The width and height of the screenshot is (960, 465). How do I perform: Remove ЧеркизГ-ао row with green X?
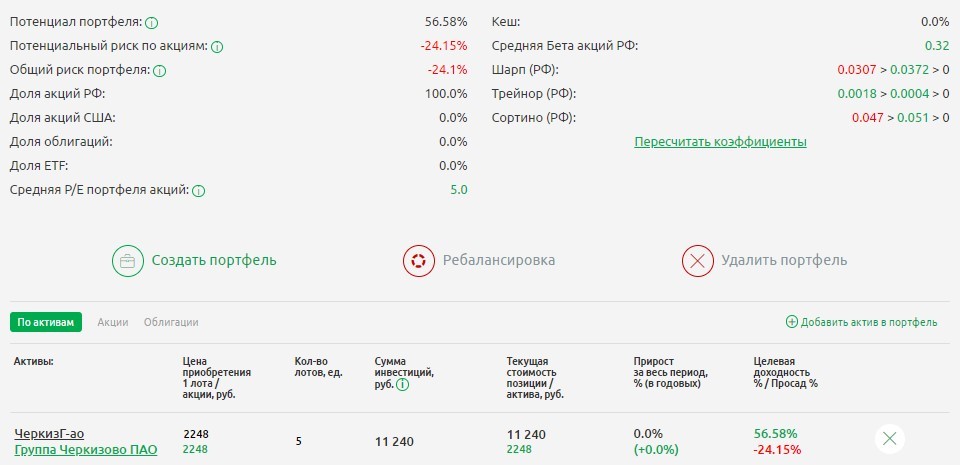pos(890,438)
